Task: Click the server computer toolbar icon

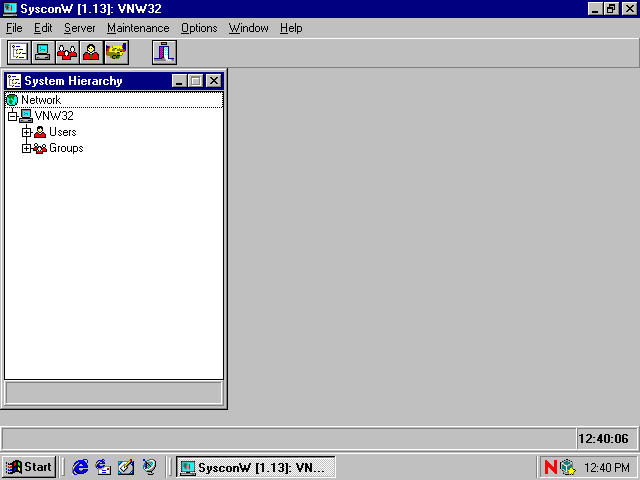Action: [43, 52]
